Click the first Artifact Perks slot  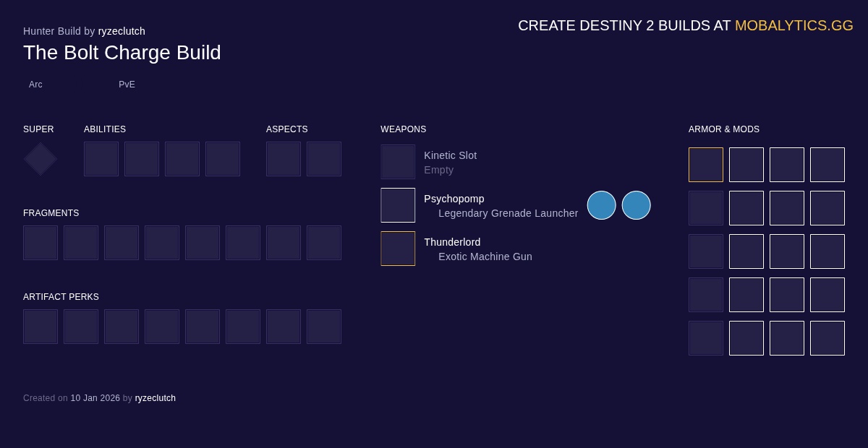click(x=41, y=327)
